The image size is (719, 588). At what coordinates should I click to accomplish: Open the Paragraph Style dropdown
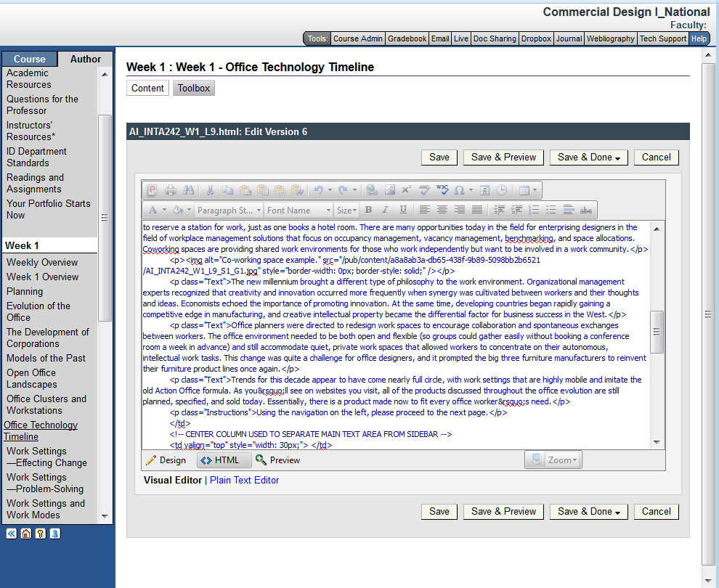[229, 210]
